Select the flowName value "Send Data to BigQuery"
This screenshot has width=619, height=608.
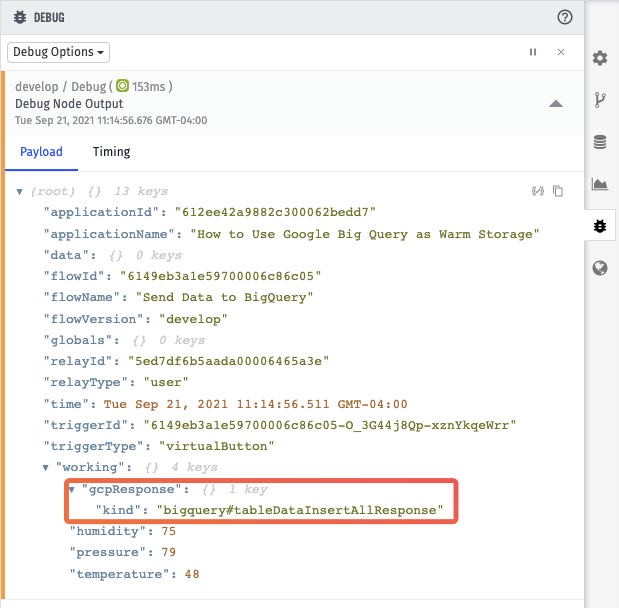(x=224, y=297)
